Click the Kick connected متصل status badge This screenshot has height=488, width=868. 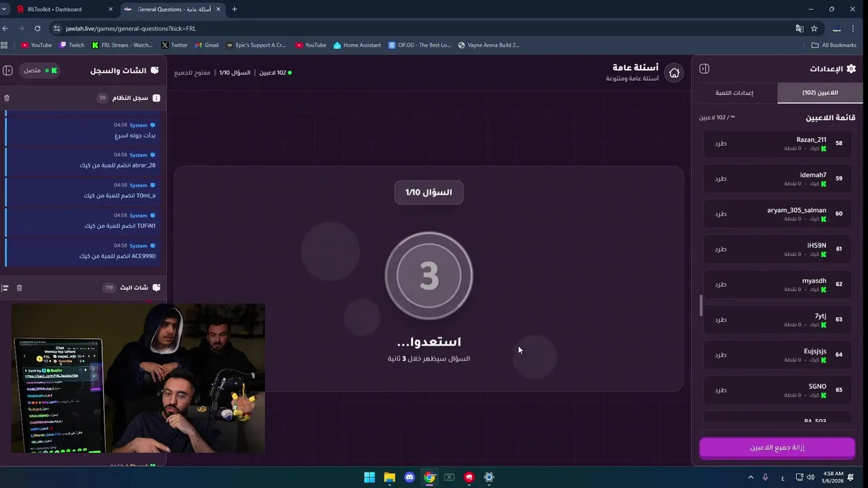click(x=40, y=70)
